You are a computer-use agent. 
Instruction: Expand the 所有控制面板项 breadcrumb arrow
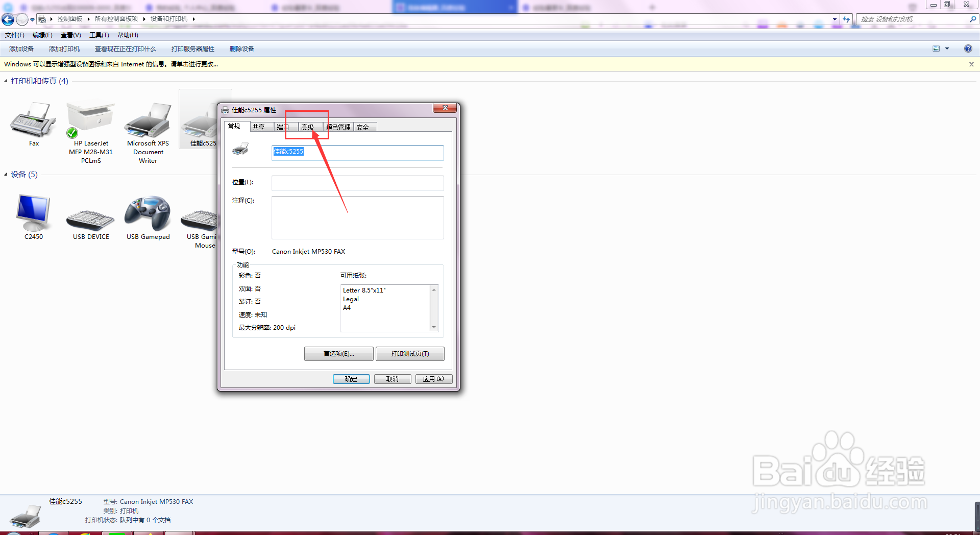(x=144, y=19)
